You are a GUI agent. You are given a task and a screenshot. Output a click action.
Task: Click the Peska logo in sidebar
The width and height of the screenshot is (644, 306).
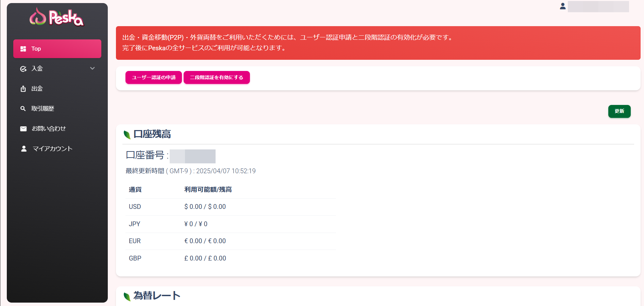[57, 17]
